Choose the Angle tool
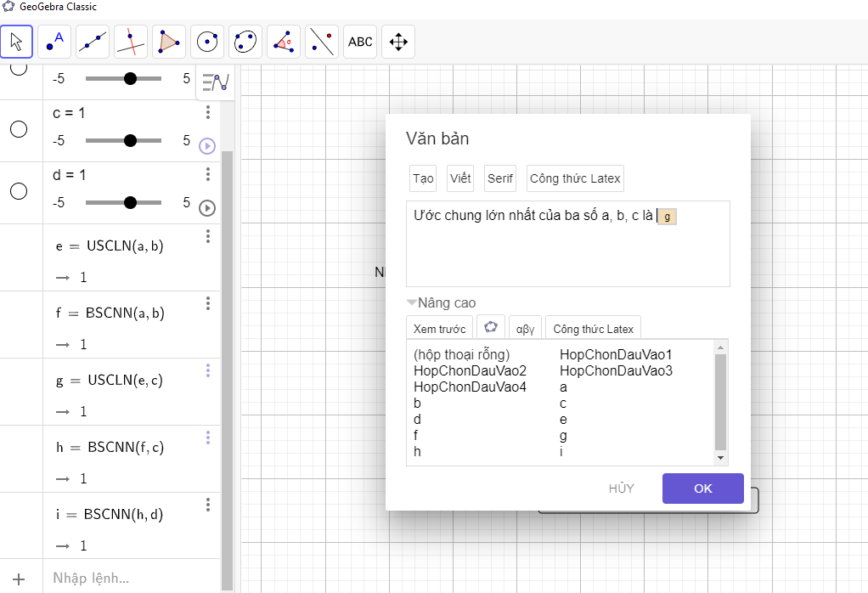The height and width of the screenshot is (593, 868). pyautogui.click(x=284, y=41)
